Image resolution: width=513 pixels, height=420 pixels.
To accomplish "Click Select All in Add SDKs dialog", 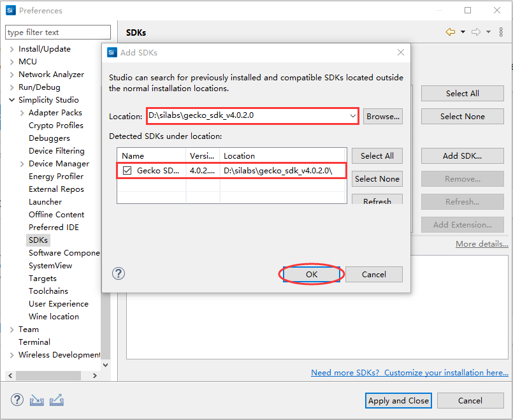I will (377, 156).
